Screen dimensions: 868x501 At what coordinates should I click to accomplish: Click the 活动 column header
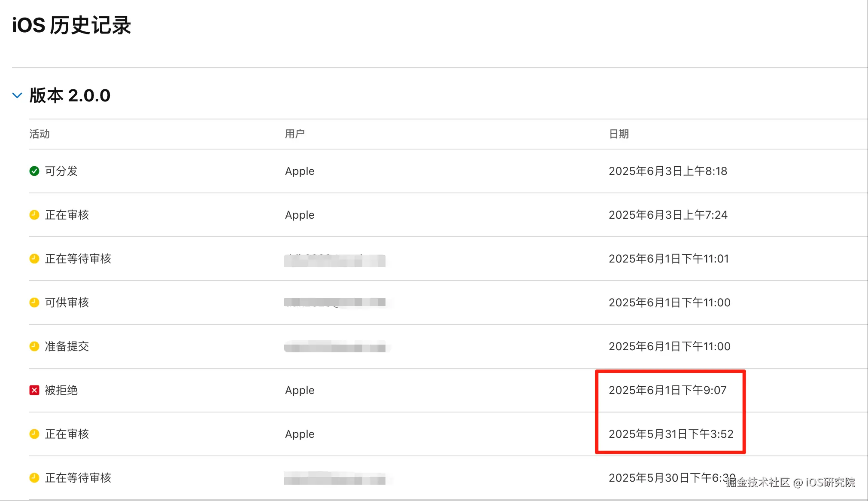[x=39, y=134]
